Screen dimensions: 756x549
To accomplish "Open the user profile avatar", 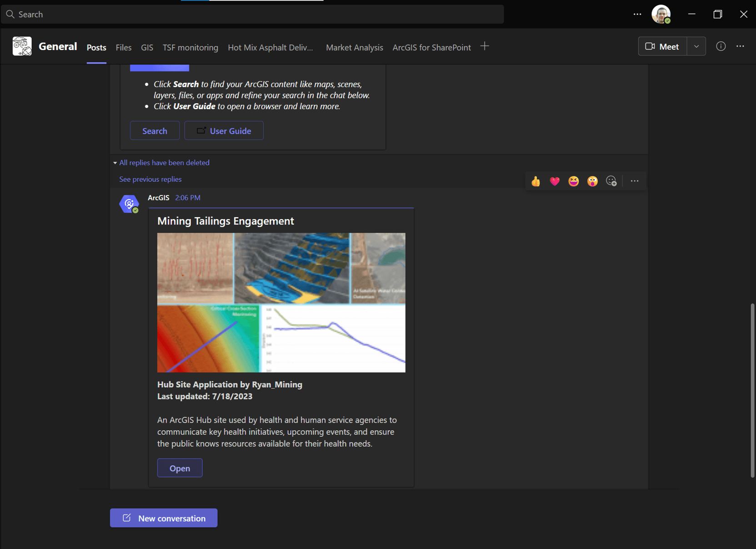I will click(661, 14).
